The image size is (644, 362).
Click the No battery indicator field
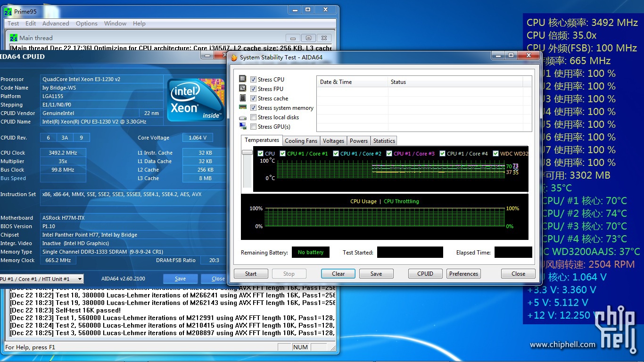tap(311, 253)
